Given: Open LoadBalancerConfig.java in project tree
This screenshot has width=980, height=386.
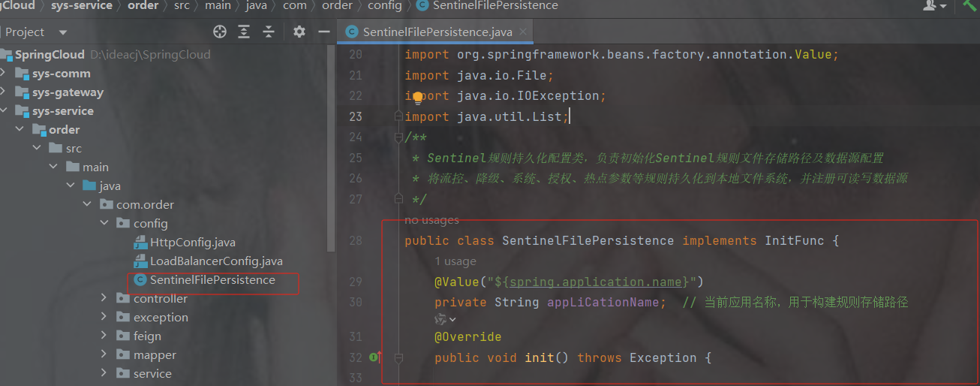Looking at the screenshot, I should click(x=216, y=261).
